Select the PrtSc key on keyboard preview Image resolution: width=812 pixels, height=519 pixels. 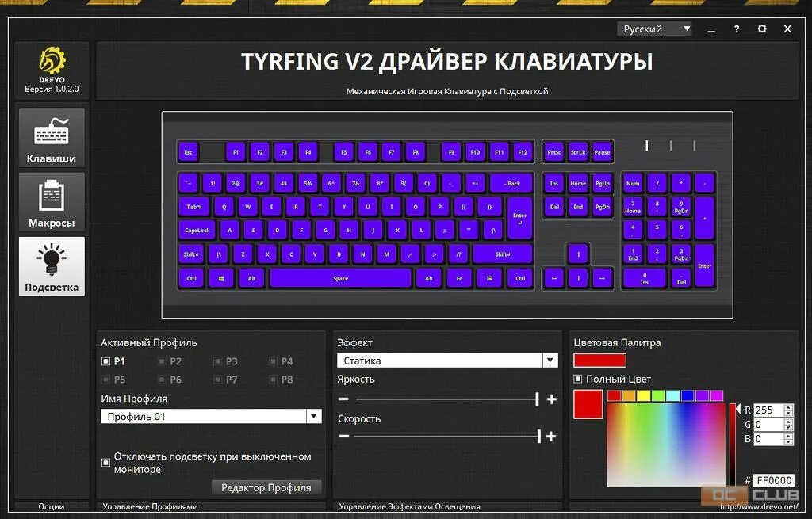coord(553,152)
